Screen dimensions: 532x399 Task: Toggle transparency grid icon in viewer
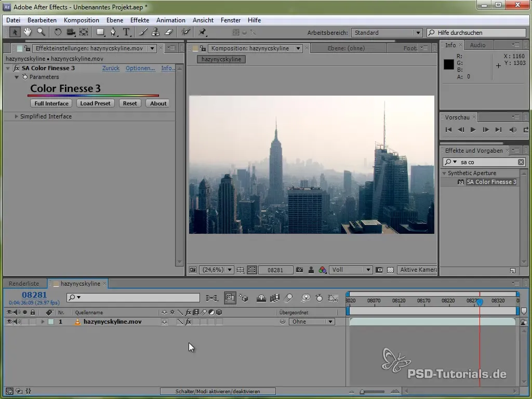point(391,270)
